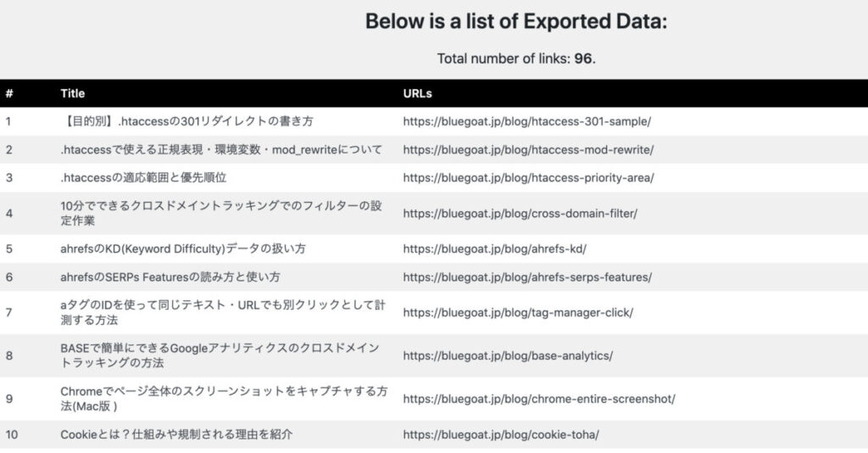Viewport: 868px width, 453px height.
Task: Select the htaccess-priority-area URL
Action: pyautogui.click(x=528, y=177)
